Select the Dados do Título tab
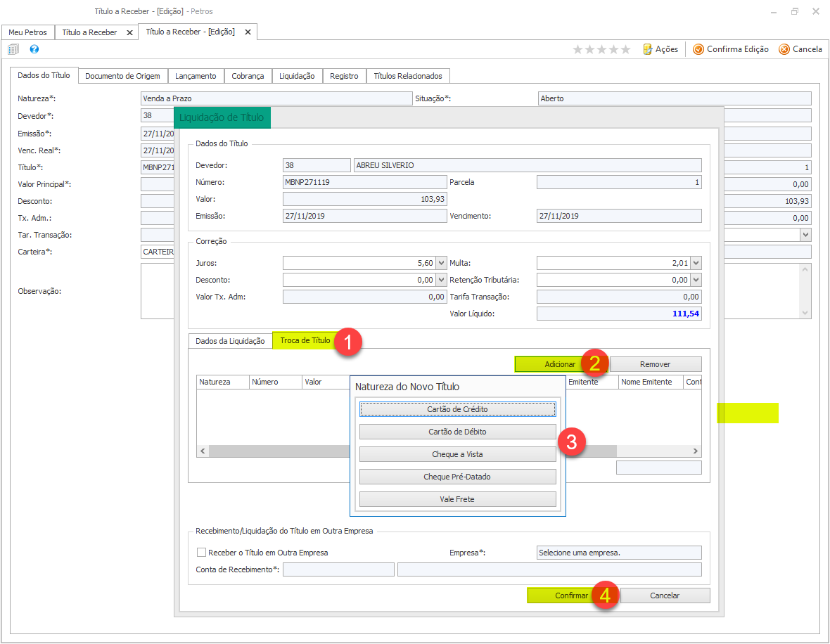Screen dimensions: 830x644 tap(44, 75)
